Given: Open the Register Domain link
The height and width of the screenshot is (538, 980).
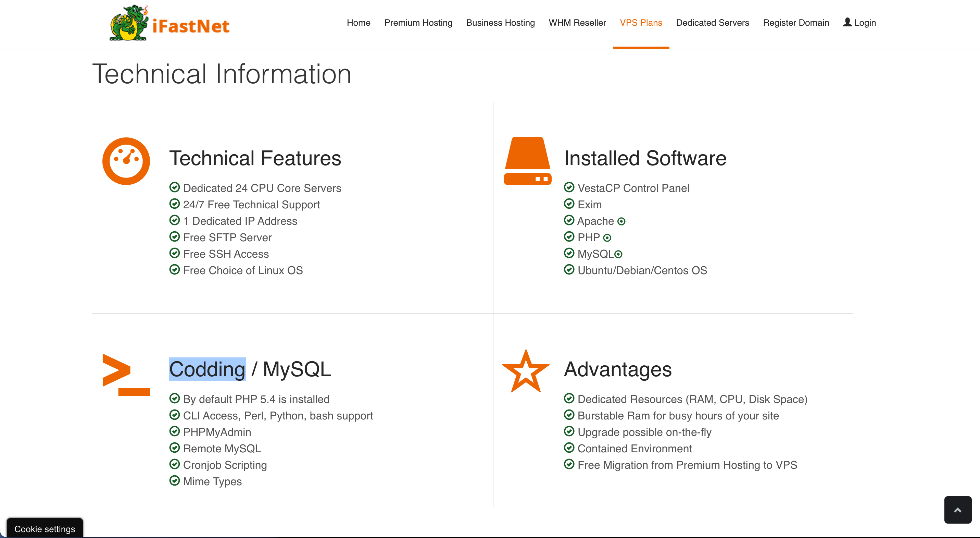Looking at the screenshot, I should click(796, 23).
